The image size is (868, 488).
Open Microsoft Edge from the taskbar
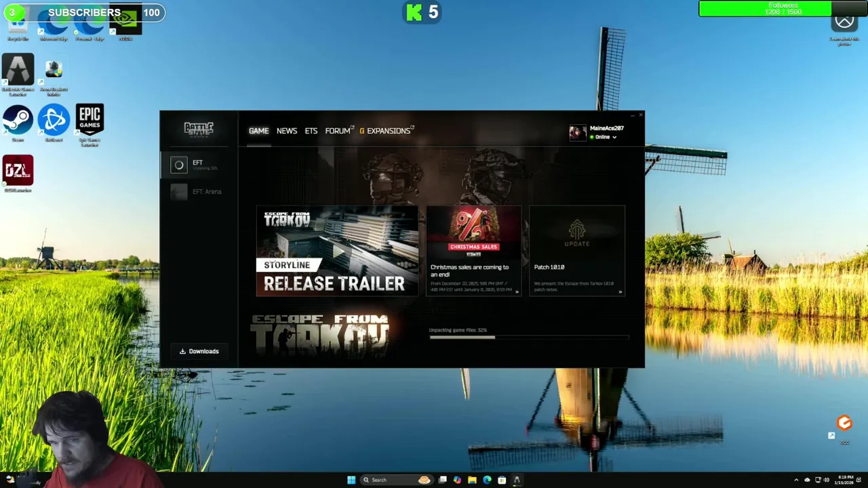[x=487, y=480]
